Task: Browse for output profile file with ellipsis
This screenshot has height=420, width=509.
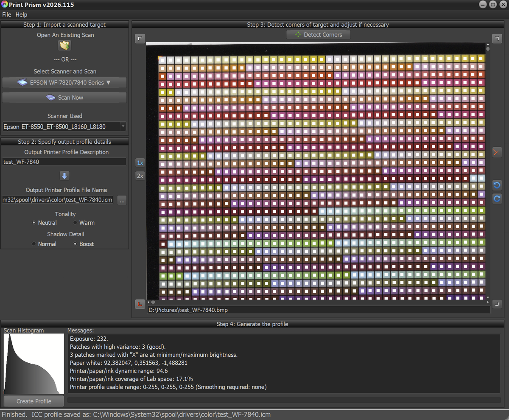Action: pyautogui.click(x=122, y=201)
